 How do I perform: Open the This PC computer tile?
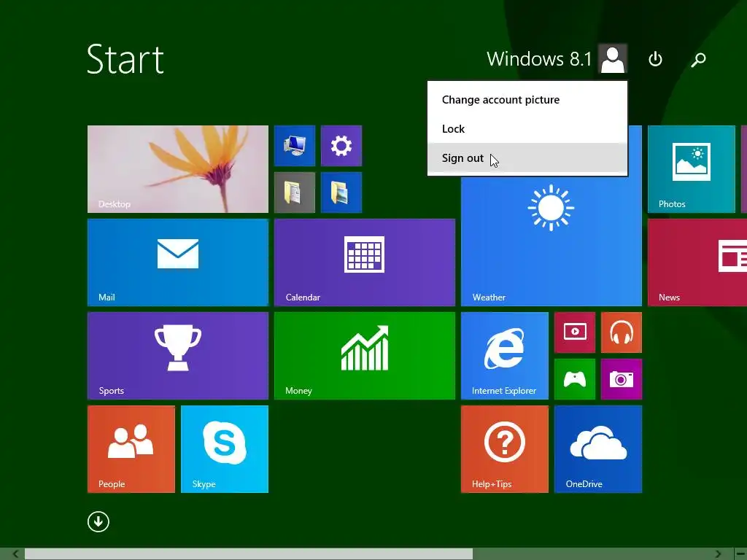point(295,146)
